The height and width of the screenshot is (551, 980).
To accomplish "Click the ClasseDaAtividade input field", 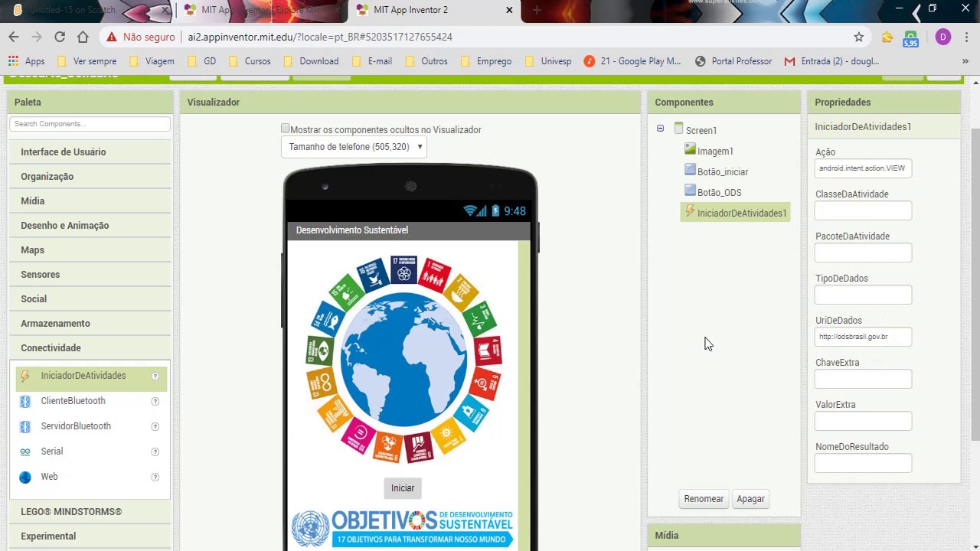I will [863, 210].
